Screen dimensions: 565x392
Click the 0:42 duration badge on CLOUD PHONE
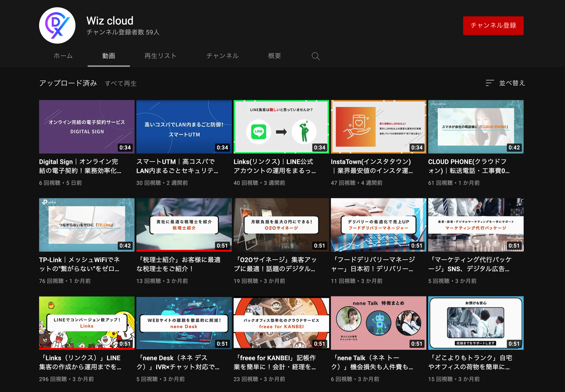514,147
